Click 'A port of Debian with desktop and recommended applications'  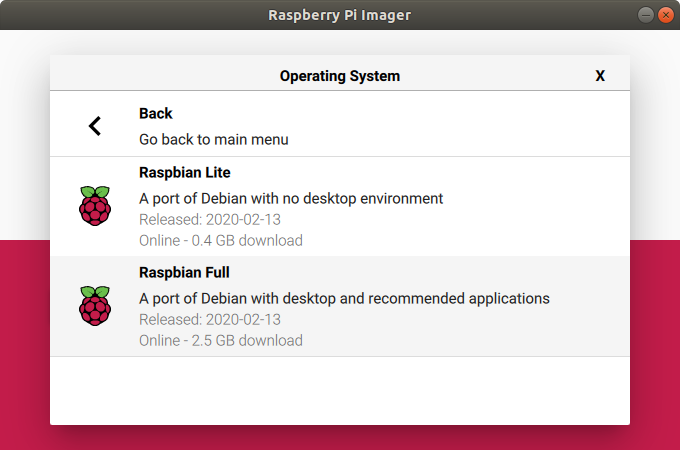pos(344,299)
